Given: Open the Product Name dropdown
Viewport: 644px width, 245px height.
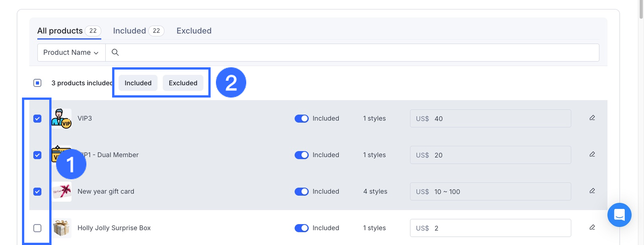Looking at the screenshot, I should point(71,53).
